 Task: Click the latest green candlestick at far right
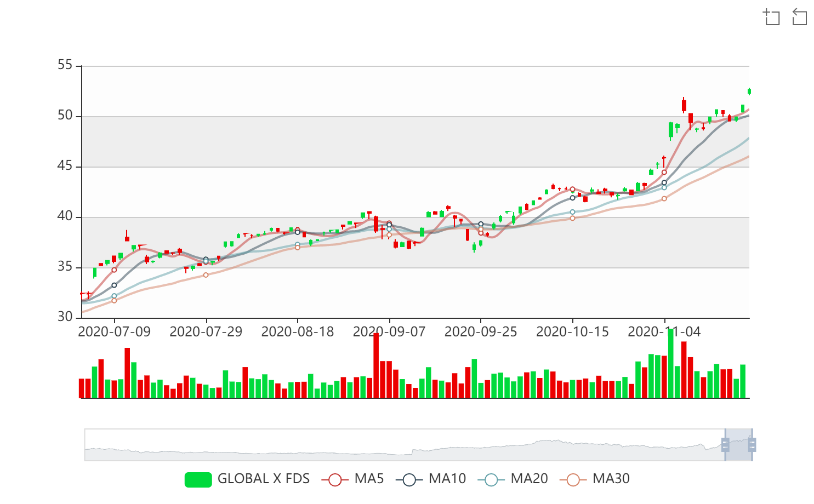pos(749,91)
